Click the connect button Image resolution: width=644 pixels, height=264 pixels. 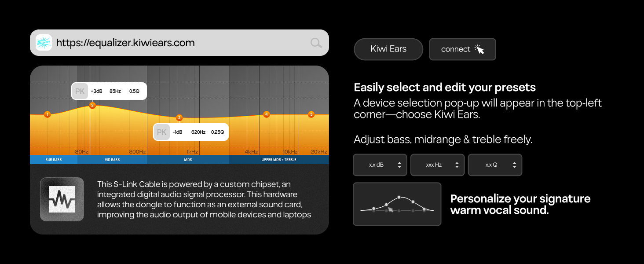pos(463,49)
